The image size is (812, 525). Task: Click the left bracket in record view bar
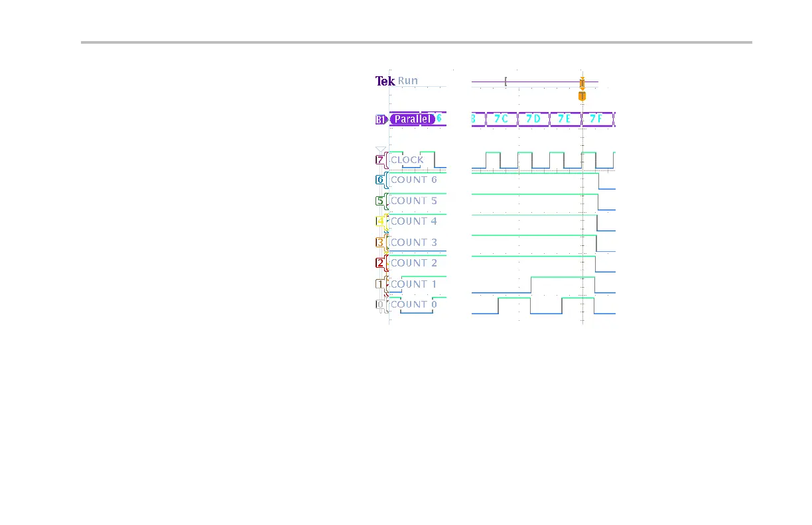coord(506,82)
